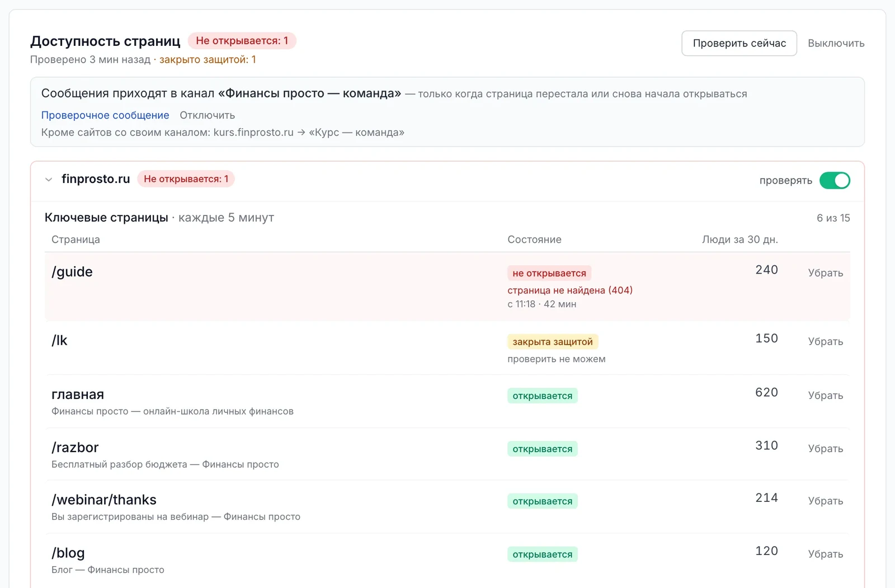The image size is (895, 588).
Task: Click the visitor count 214 for /webinar/thanks
Action: pos(766,498)
